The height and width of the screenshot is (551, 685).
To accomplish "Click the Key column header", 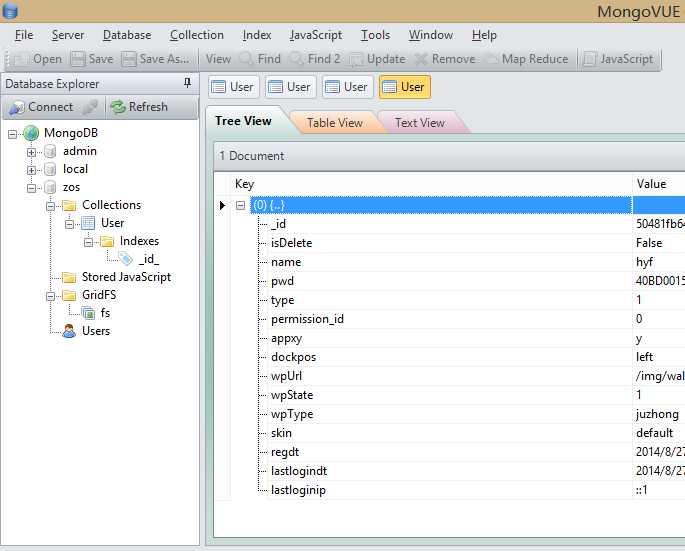I will [x=430, y=184].
